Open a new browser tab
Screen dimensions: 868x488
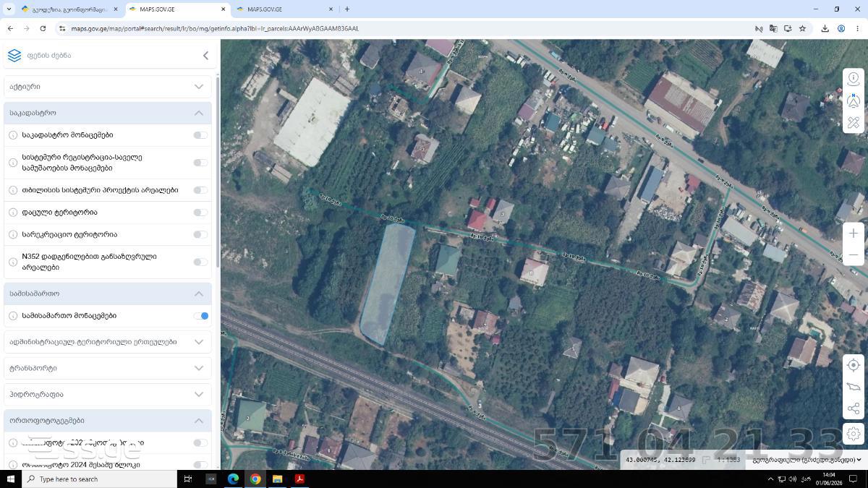pyautogui.click(x=347, y=9)
